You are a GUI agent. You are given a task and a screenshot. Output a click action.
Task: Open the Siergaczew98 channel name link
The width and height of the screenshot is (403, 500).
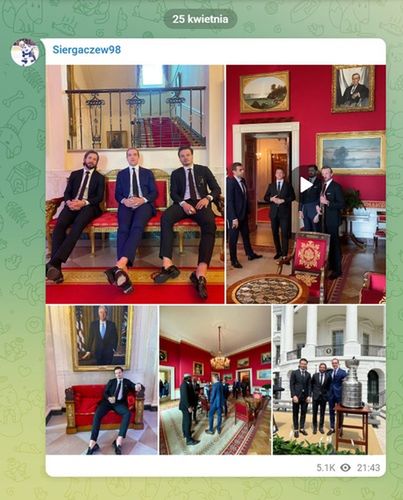coord(87,50)
